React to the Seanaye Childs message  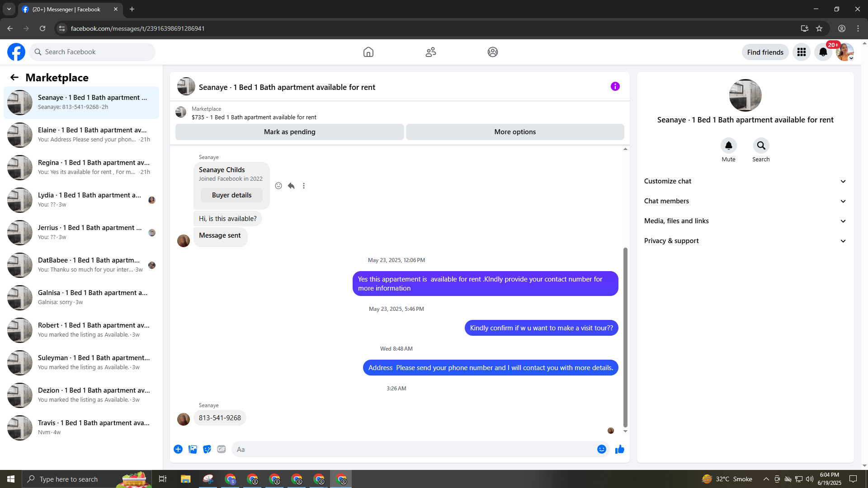point(278,186)
